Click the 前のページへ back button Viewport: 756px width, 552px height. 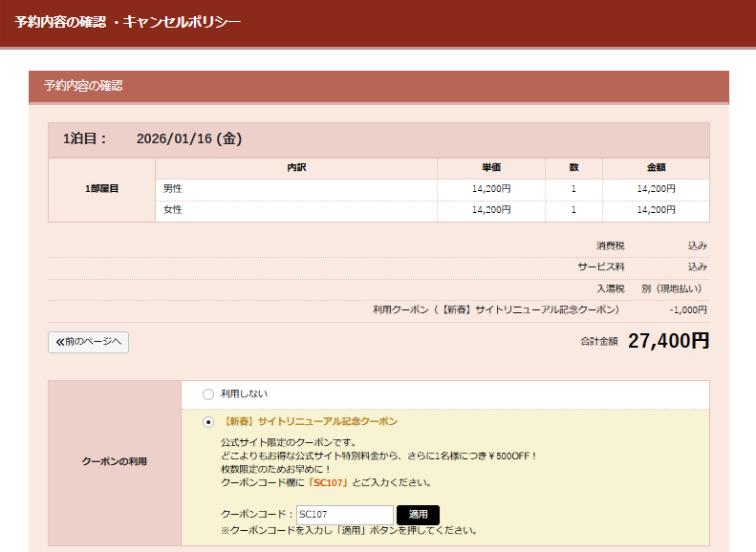point(88,342)
